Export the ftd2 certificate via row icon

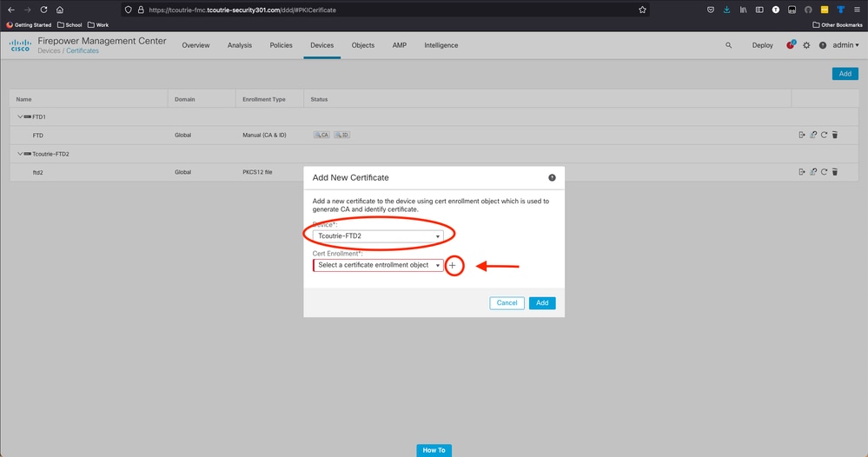tap(802, 172)
